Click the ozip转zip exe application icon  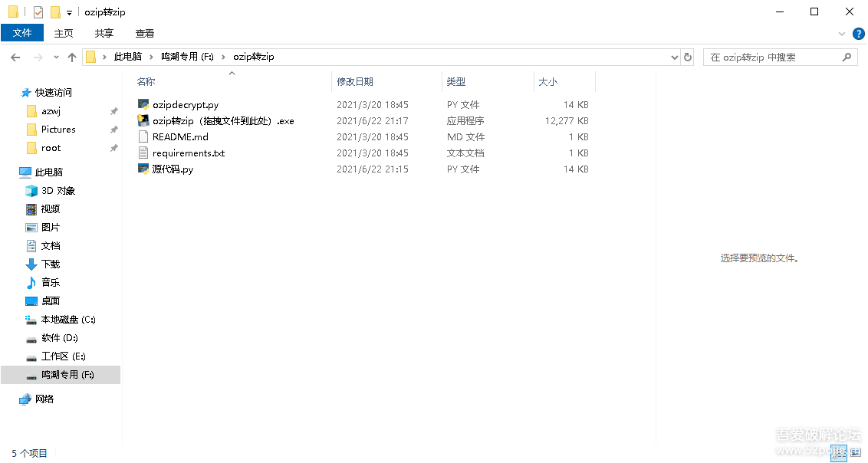coord(143,120)
